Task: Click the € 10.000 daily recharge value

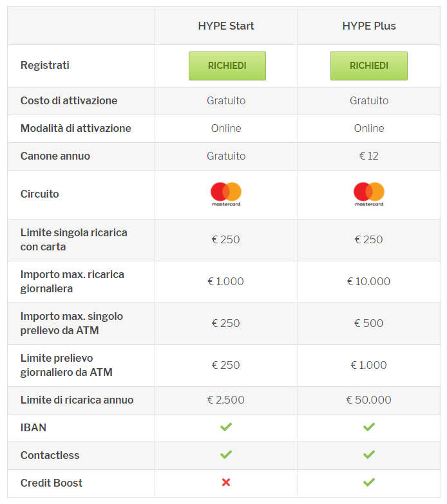Action: (369, 281)
